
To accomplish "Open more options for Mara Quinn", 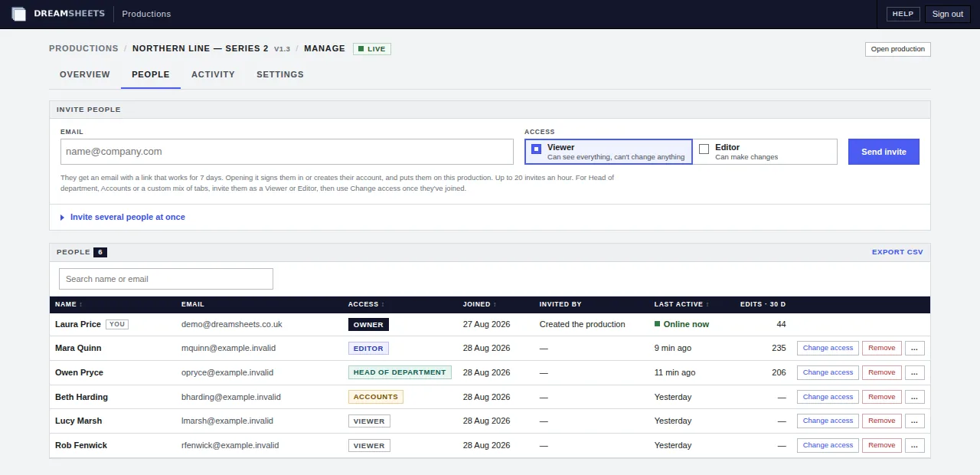I will pyautogui.click(x=915, y=348).
